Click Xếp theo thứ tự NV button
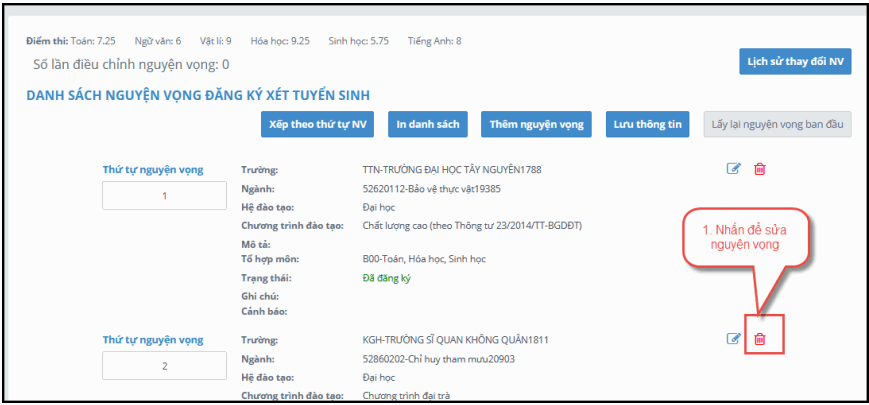 click(318, 124)
